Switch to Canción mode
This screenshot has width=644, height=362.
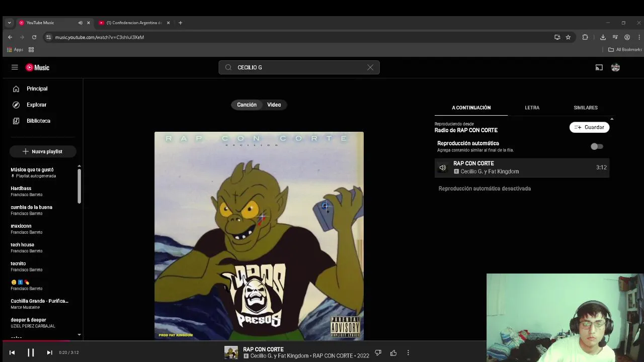(247, 105)
